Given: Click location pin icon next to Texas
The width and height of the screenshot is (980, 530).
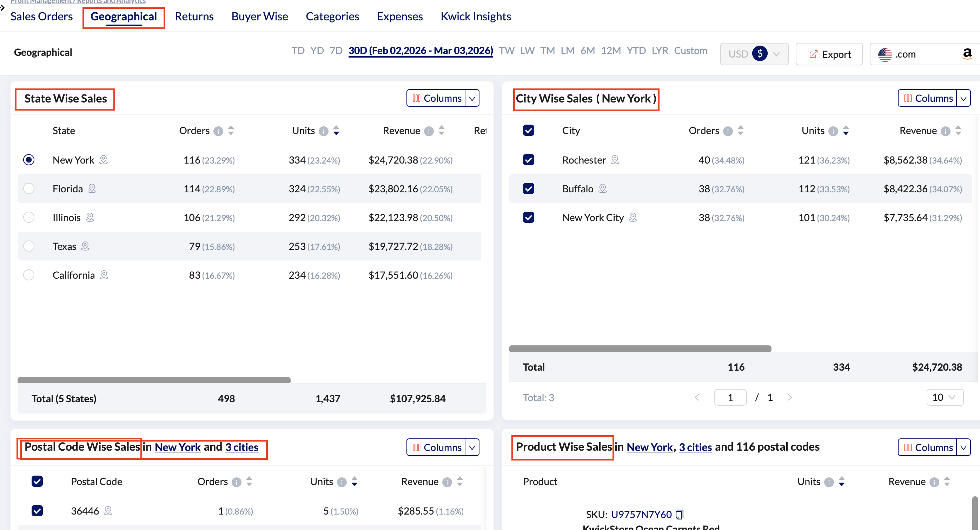Looking at the screenshot, I should click(85, 246).
